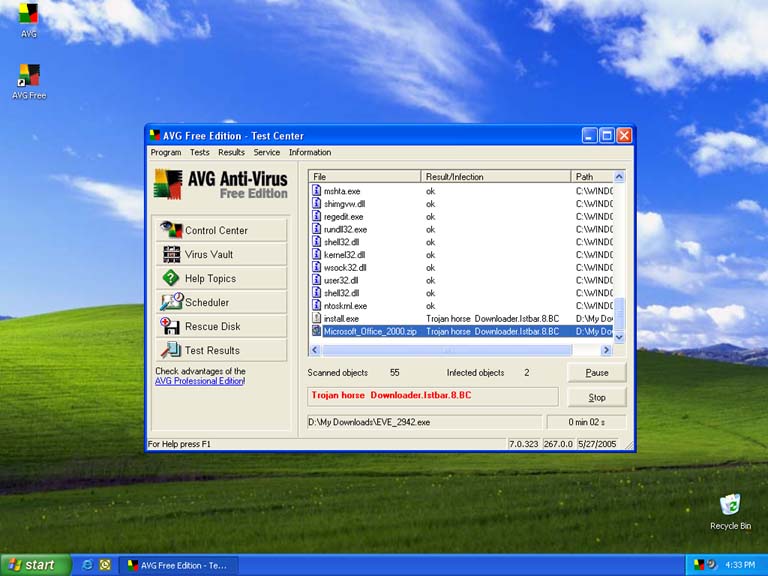Screen dimensions: 768x576
Task: Click the Rescue Disk icon
Action: click(x=171, y=326)
